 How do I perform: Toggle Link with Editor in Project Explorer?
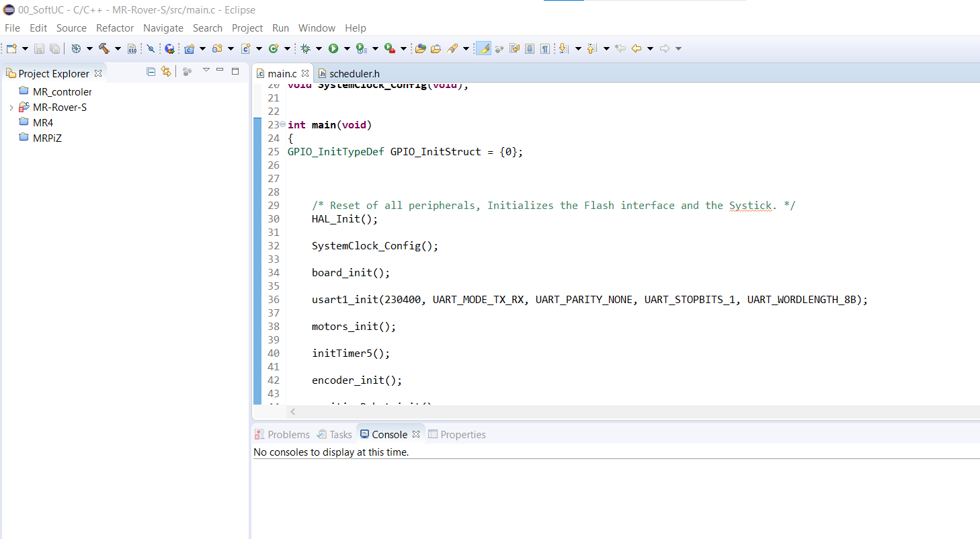tap(166, 71)
